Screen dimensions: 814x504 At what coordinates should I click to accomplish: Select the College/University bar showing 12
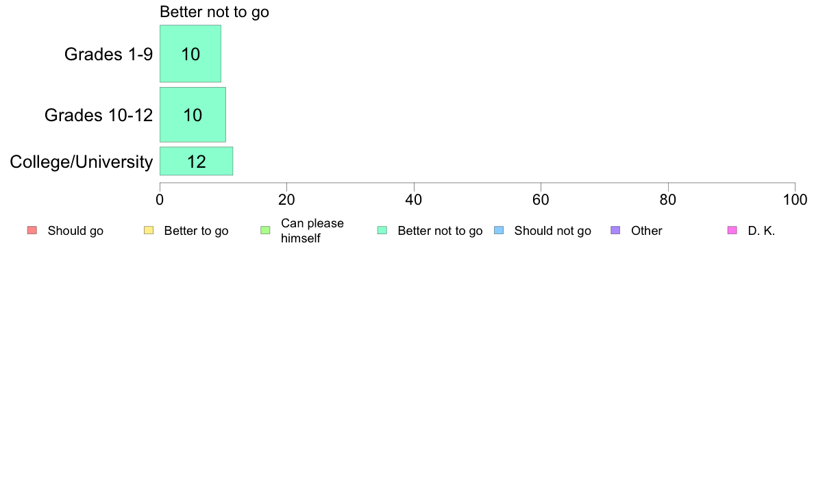pos(196,162)
